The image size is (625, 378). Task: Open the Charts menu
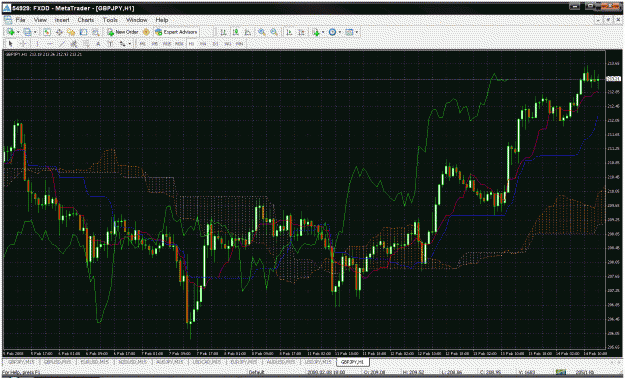coord(86,20)
